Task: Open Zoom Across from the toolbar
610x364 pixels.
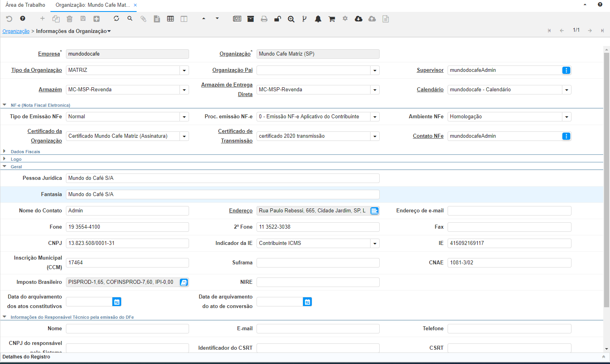Action: click(291, 19)
